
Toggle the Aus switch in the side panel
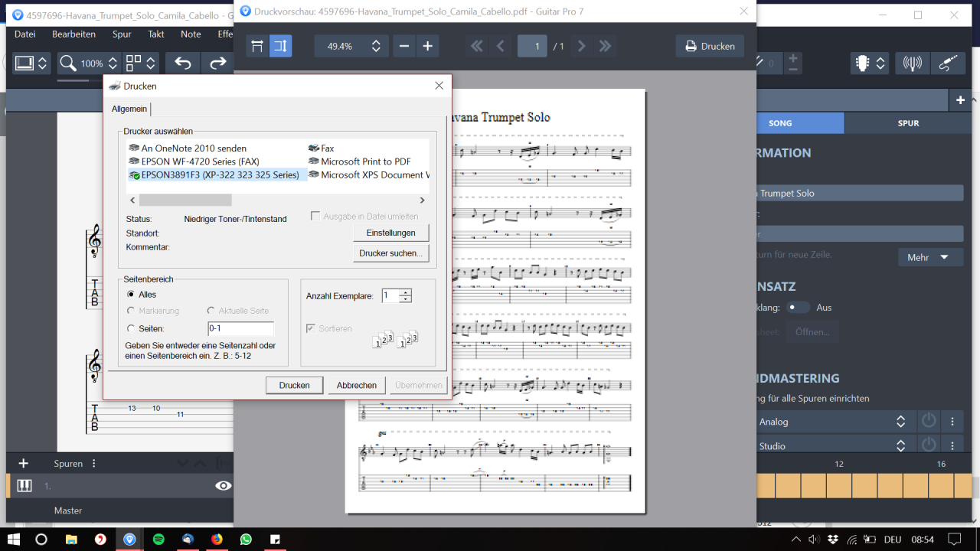coord(798,307)
